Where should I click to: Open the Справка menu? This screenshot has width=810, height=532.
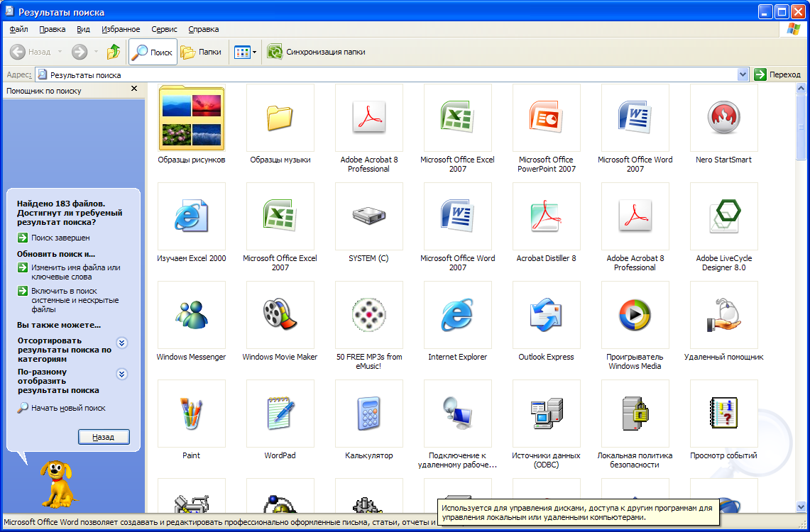click(204, 29)
